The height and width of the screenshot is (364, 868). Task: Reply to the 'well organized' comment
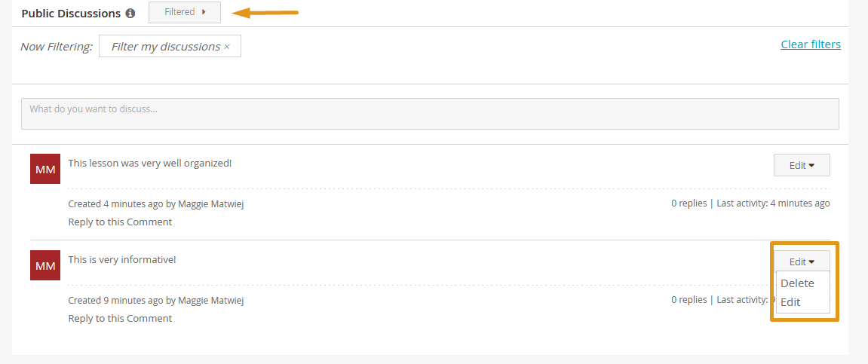[x=120, y=222]
